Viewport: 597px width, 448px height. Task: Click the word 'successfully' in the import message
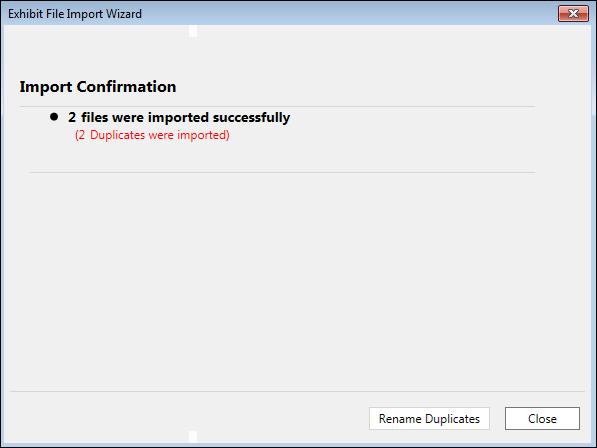251,118
